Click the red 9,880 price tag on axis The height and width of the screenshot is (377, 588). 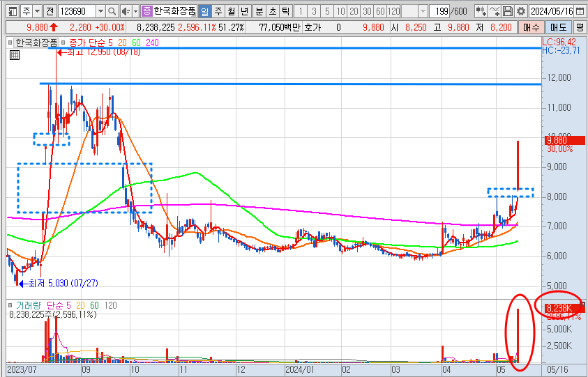coord(564,141)
